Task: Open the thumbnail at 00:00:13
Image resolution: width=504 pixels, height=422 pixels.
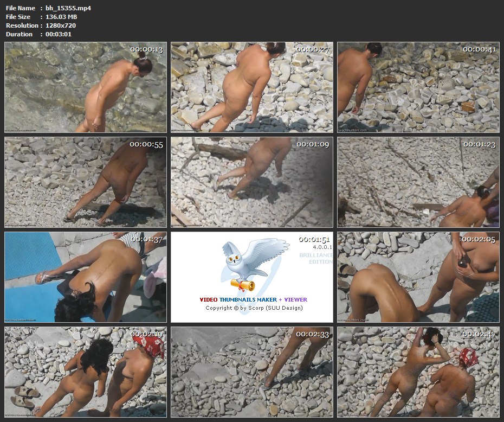Action: 86,87
